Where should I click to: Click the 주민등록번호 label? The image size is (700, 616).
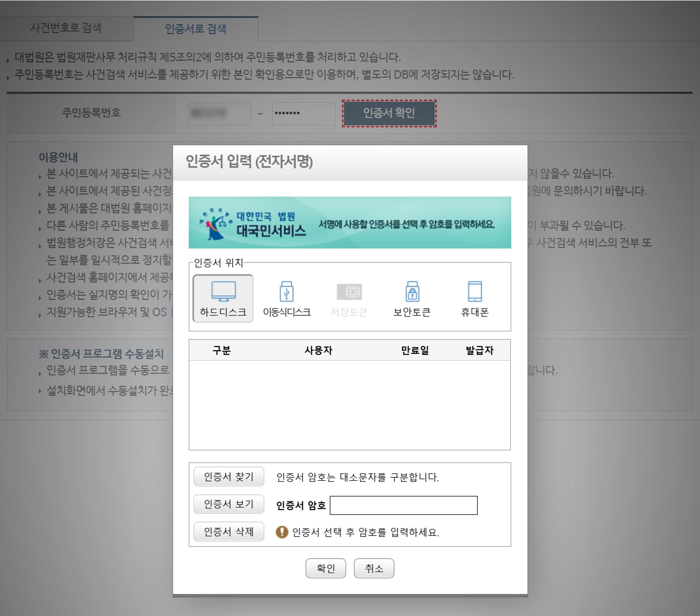[x=91, y=113]
